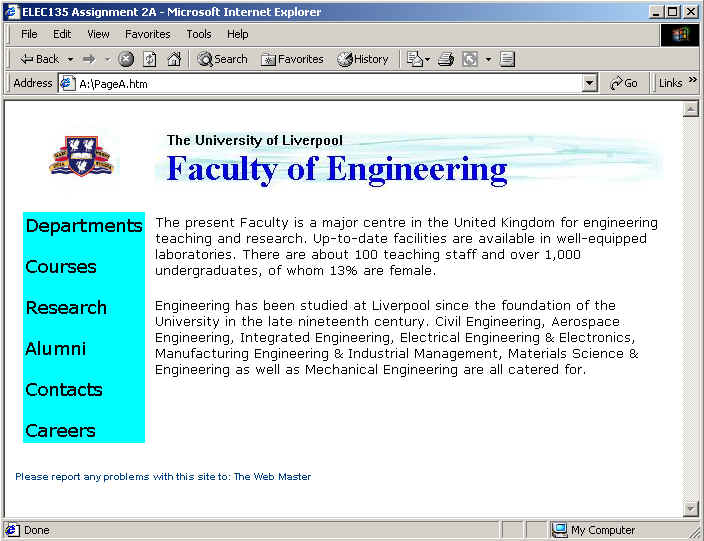Click the Discuss toolbar icon
The width and height of the screenshot is (704, 541).
(507, 59)
